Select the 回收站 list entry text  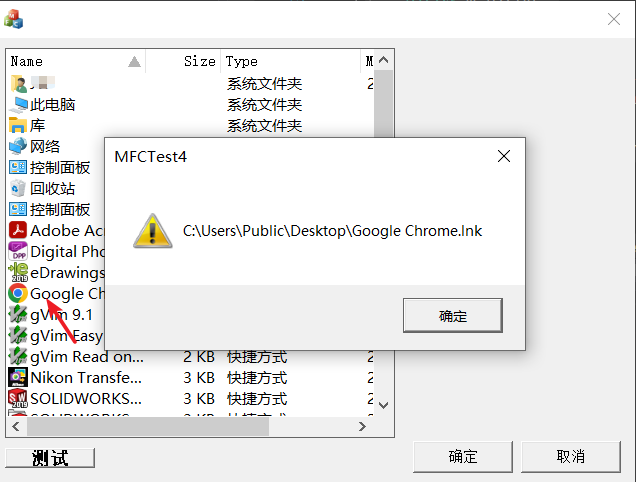point(52,189)
